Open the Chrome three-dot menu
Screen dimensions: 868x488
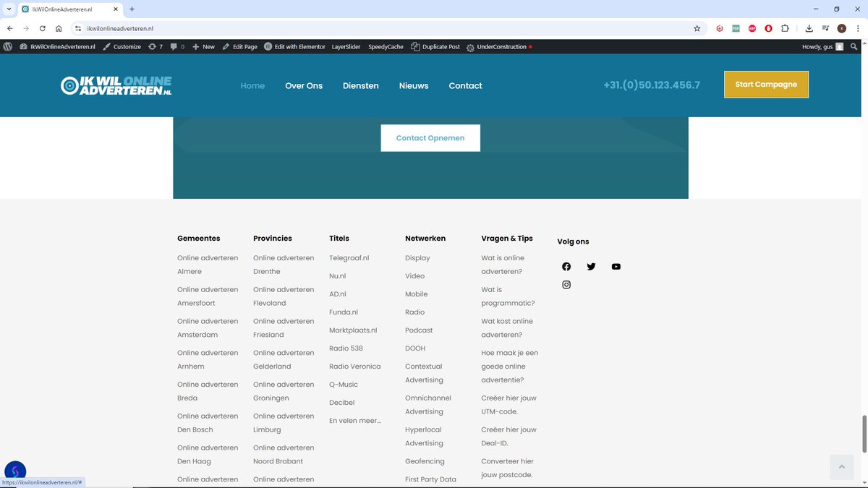pos(858,28)
